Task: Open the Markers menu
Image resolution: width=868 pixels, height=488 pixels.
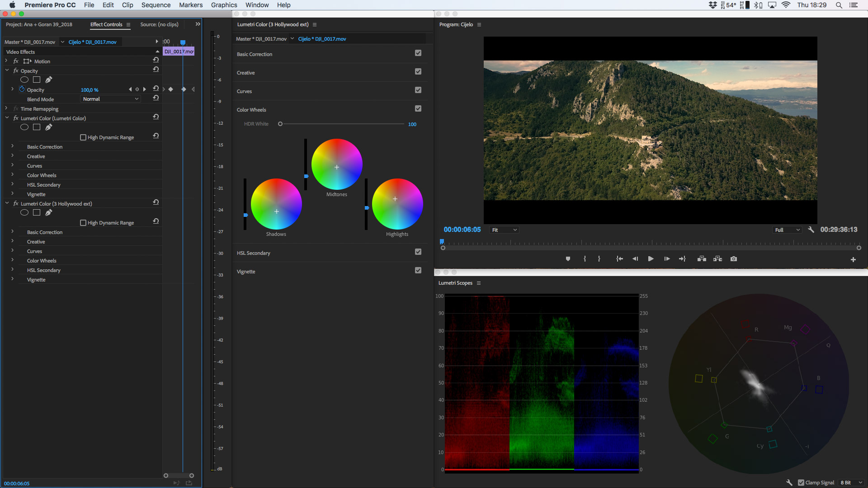Action: point(191,5)
